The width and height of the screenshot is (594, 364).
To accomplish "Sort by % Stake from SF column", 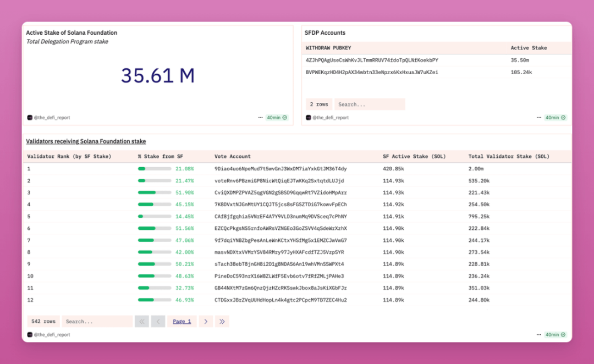I will point(160,157).
